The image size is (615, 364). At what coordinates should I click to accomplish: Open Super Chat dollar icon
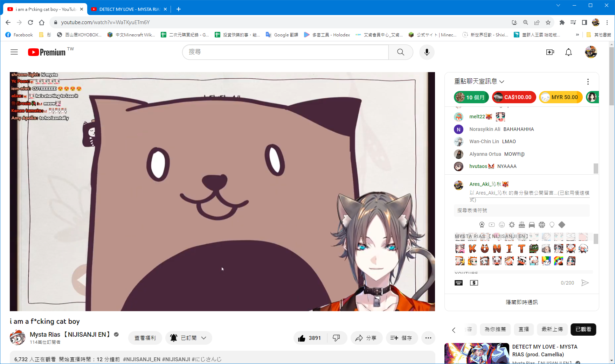[474, 283]
